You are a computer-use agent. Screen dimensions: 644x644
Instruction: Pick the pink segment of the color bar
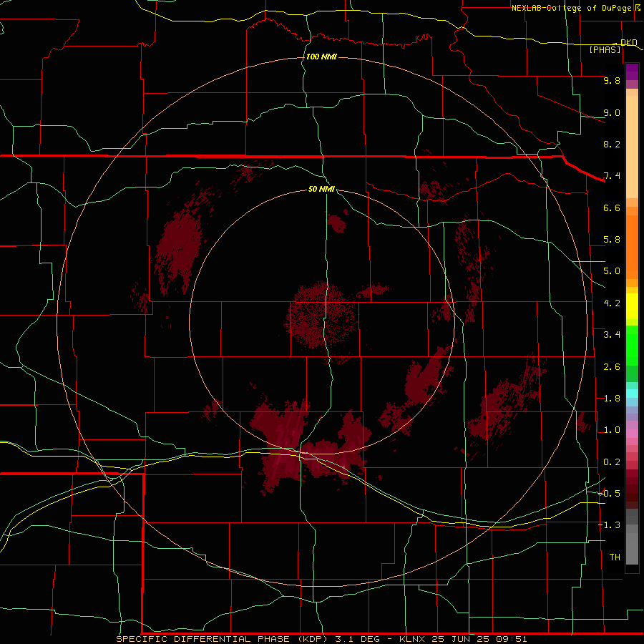[x=632, y=434]
